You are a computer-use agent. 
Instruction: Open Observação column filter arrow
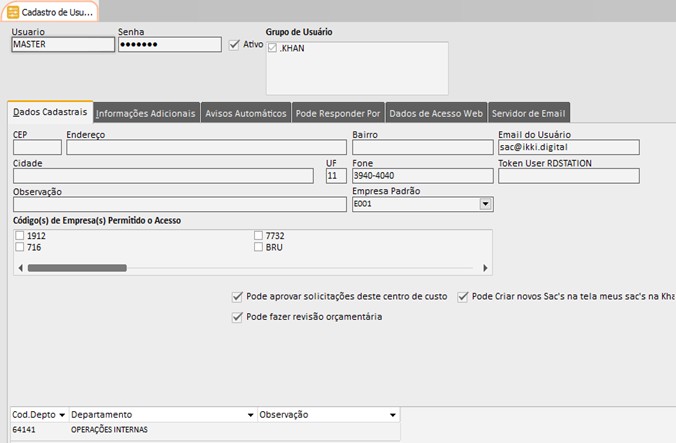(x=393, y=415)
